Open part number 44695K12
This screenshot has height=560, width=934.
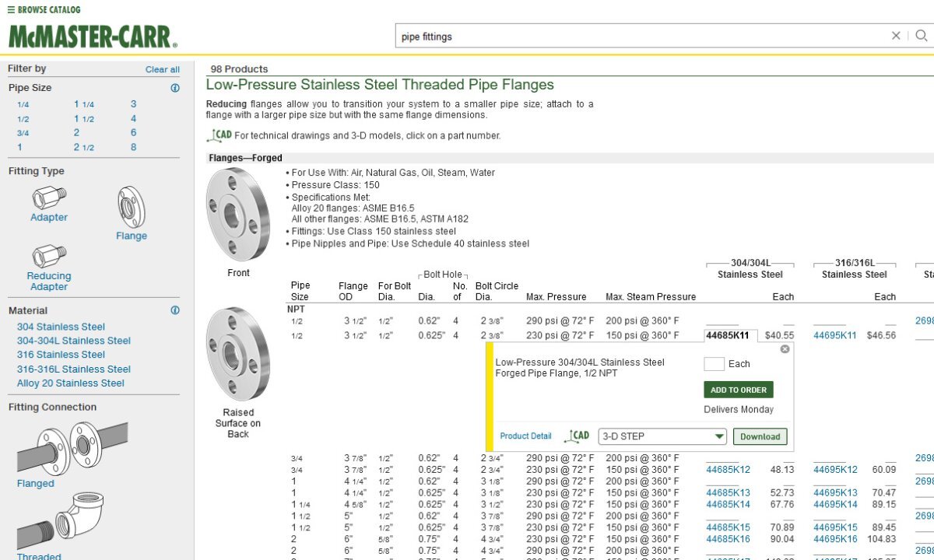coord(836,470)
